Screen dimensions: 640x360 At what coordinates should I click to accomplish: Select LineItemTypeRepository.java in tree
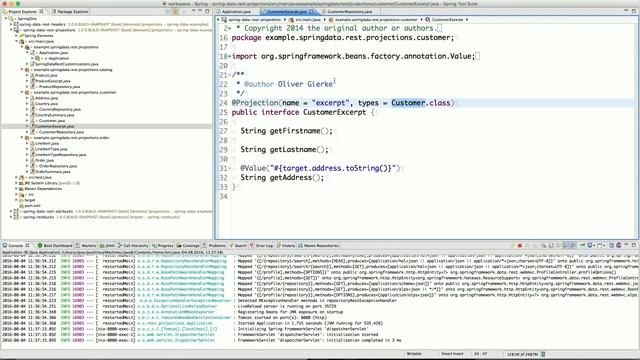click(60, 155)
